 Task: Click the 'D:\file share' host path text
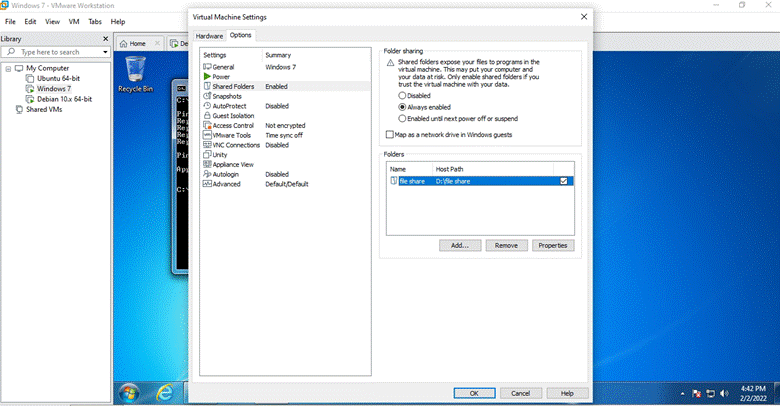point(453,181)
